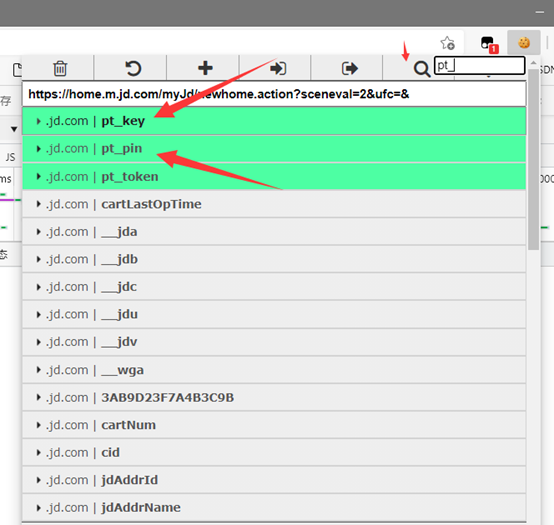Screen dimensions: 554x525
Task: Expand the pt_pin cookie row
Action: click(x=274, y=148)
